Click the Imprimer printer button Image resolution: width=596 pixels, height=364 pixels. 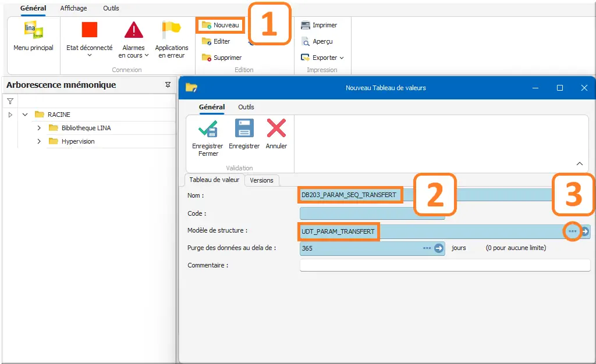tap(319, 25)
